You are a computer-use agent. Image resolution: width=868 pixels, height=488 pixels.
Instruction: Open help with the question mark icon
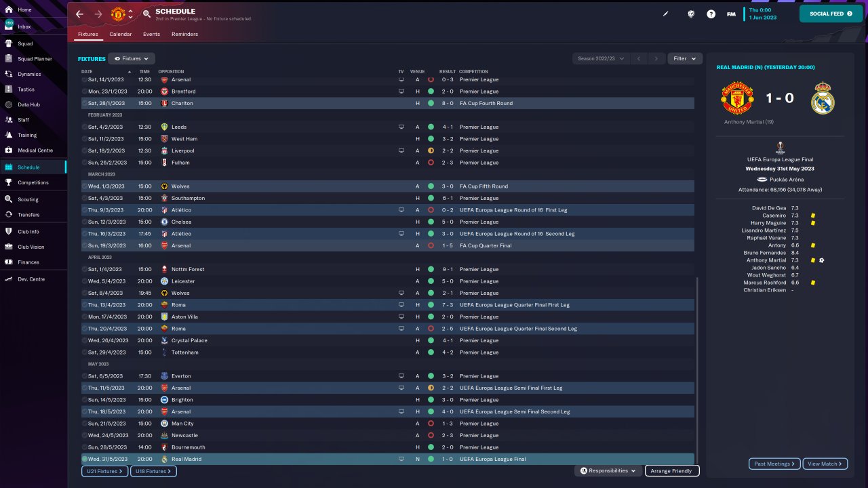(711, 14)
